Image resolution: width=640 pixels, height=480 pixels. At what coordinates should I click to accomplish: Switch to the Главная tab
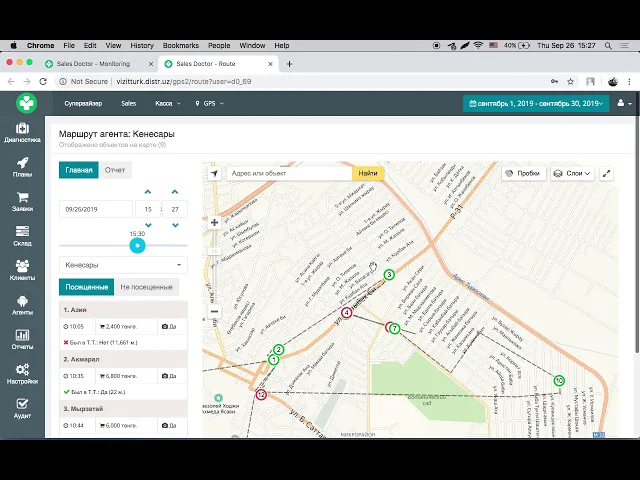coord(79,170)
